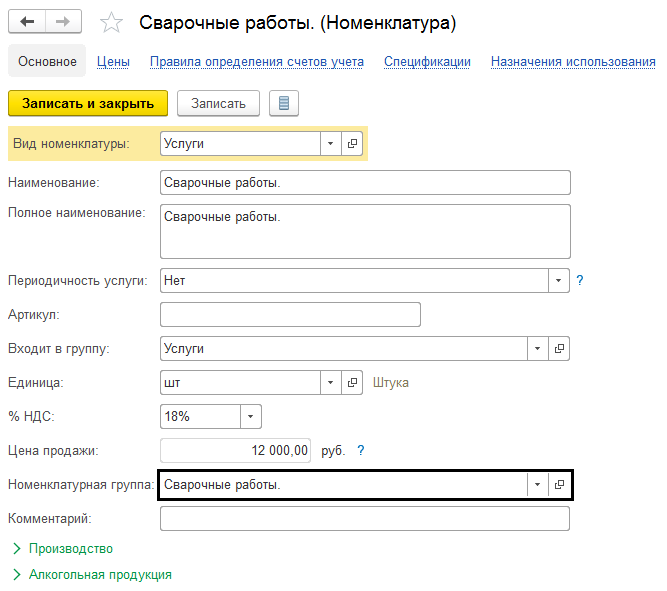Open the % НДС rate dropdown
667x591 pixels.
(250, 416)
